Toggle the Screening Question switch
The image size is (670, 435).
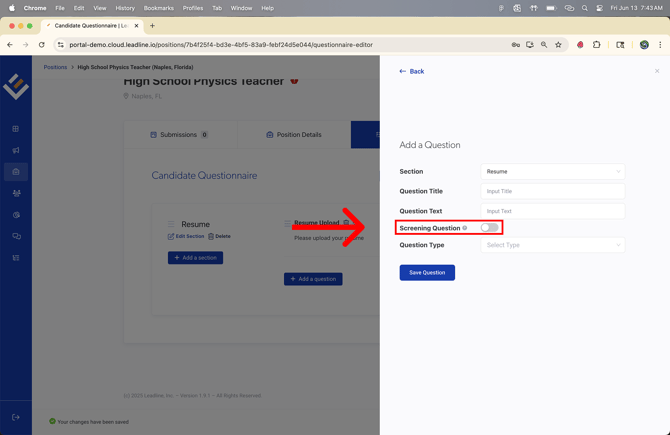point(489,228)
